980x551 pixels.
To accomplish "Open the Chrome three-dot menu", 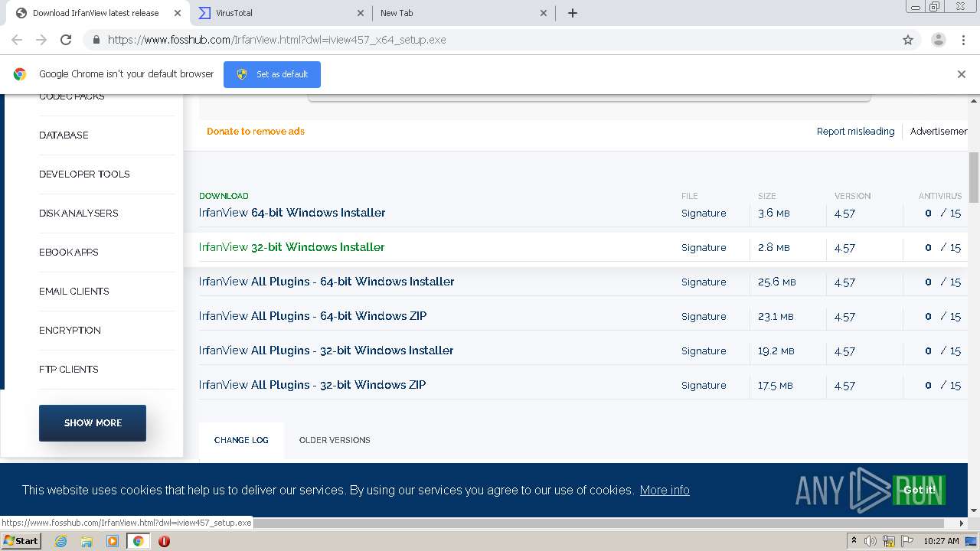I will [963, 40].
